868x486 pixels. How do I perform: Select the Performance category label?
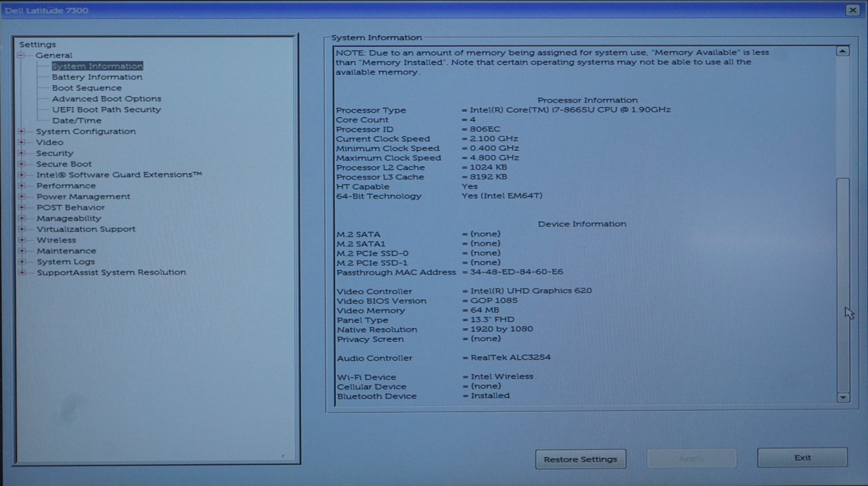pyautogui.click(x=66, y=186)
